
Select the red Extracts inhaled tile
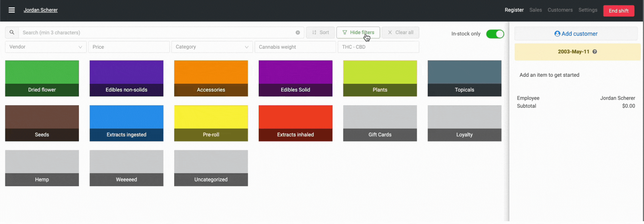coord(295,123)
